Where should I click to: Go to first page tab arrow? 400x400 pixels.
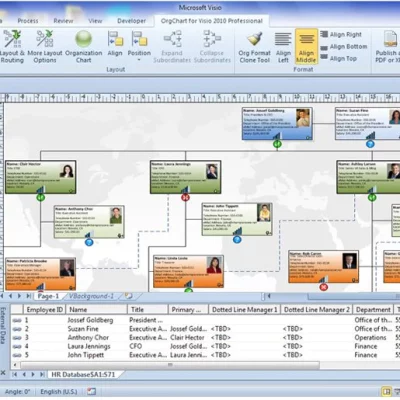pyautogui.click(x=3, y=296)
